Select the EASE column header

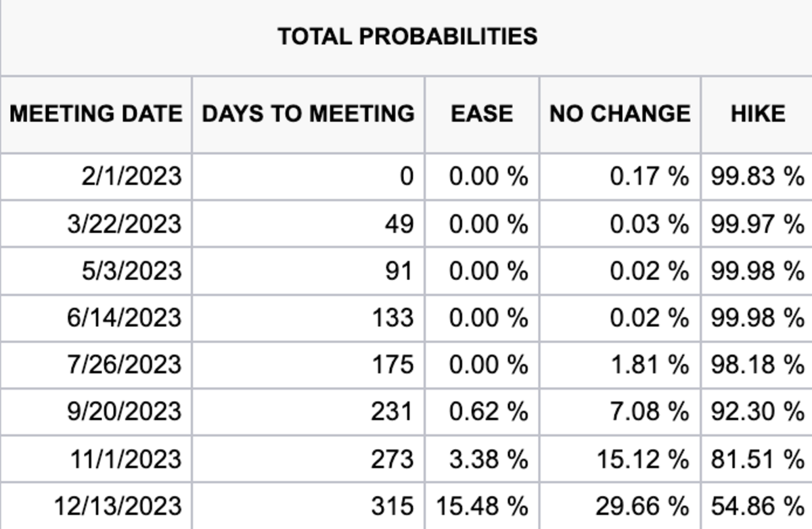point(482,114)
